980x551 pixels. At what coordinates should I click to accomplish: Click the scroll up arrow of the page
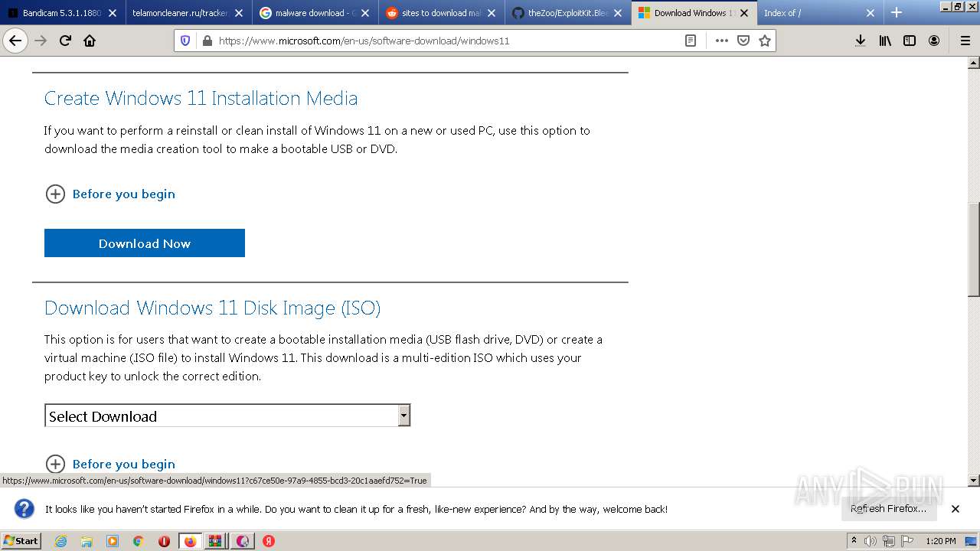(x=974, y=63)
